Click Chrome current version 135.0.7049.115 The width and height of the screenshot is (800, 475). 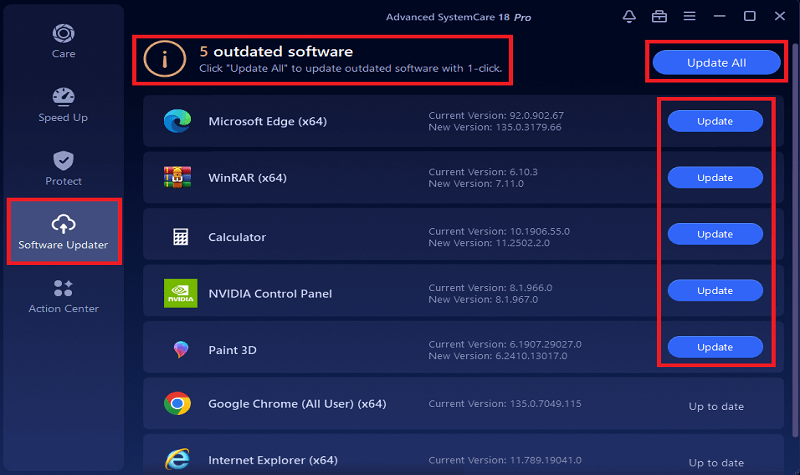click(505, 404)
